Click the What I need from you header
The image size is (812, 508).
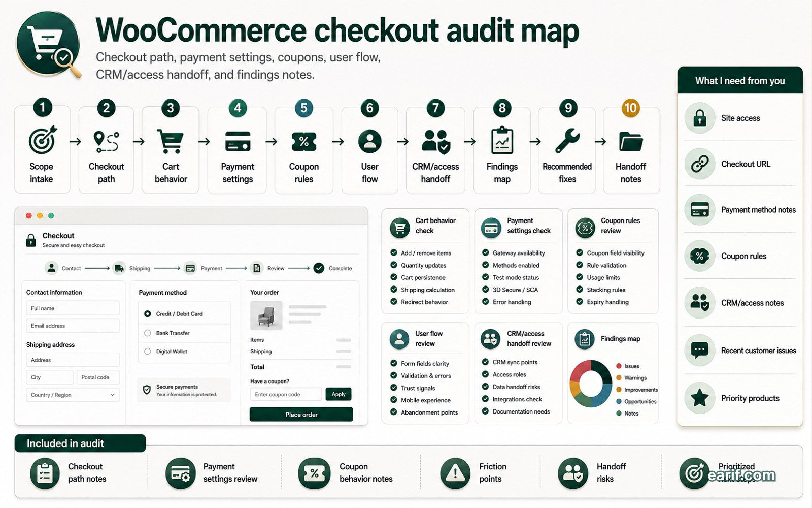tap(740, 81)
